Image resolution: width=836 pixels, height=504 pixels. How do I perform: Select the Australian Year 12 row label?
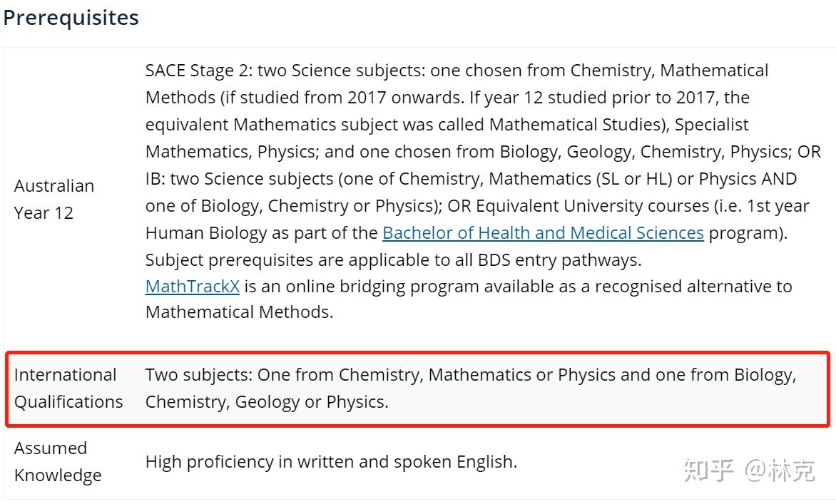tap(53, 200)
